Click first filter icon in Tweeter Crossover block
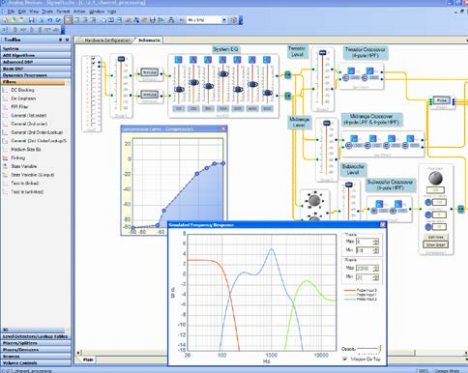Screen dimensions: 468x373 (351, 71)
